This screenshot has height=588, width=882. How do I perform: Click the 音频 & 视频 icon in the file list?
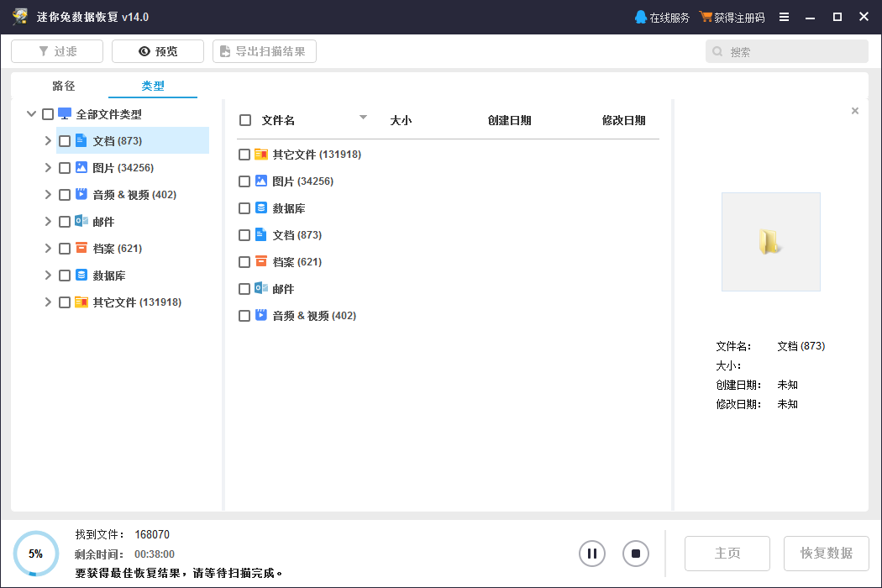coord(261,316)
